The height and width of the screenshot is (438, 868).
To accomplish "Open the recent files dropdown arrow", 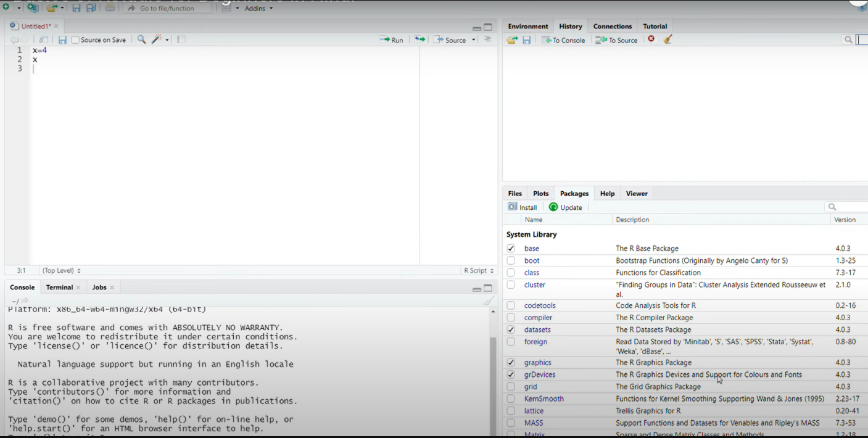I will coord(62,9).
